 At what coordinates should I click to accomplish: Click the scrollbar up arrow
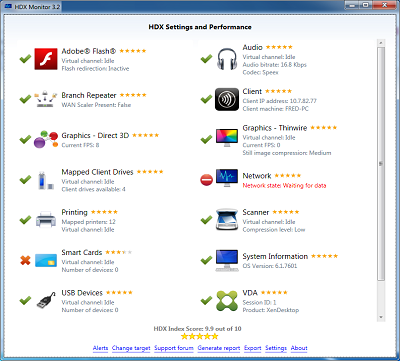381,43
